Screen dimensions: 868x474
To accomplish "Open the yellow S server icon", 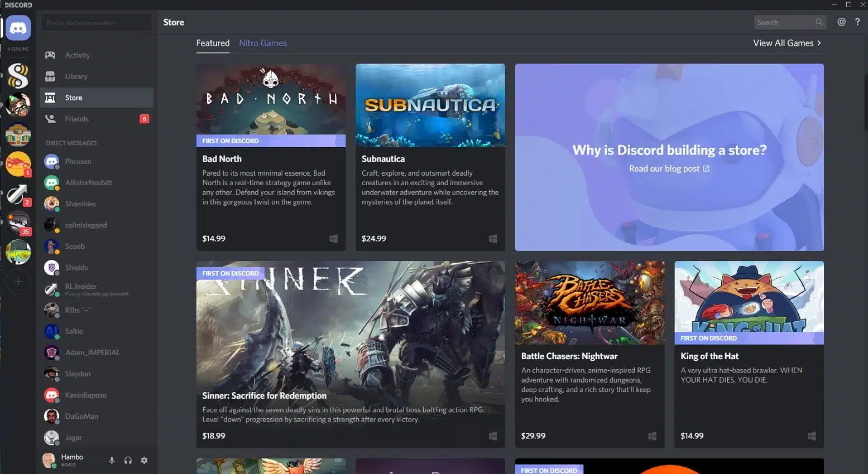I will click(18, 76).
